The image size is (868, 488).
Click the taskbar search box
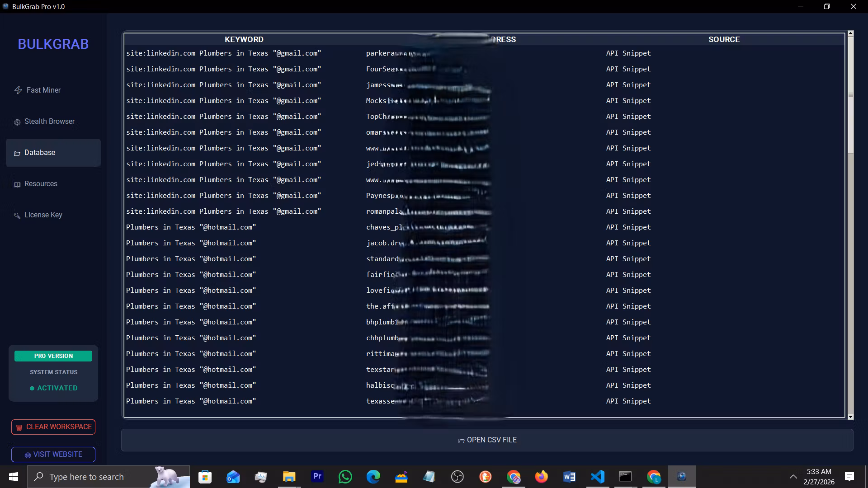pos(108,477)
